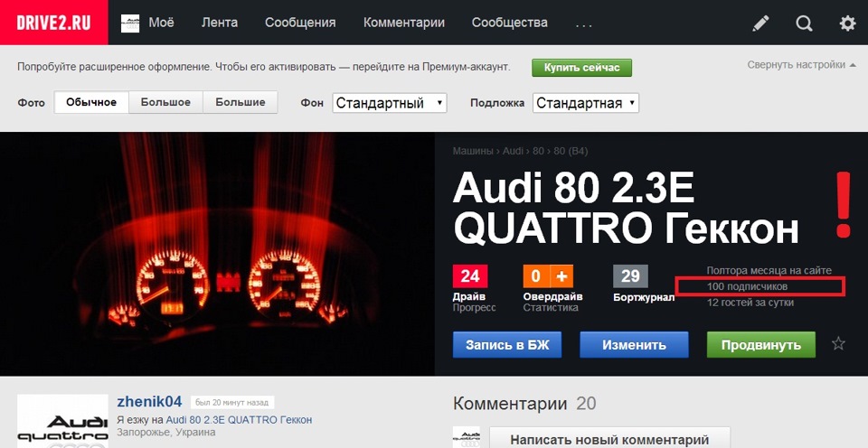Click the red Драйв 24 badge
The width and height of the screenshot is (868, 448).
point(470,276)
